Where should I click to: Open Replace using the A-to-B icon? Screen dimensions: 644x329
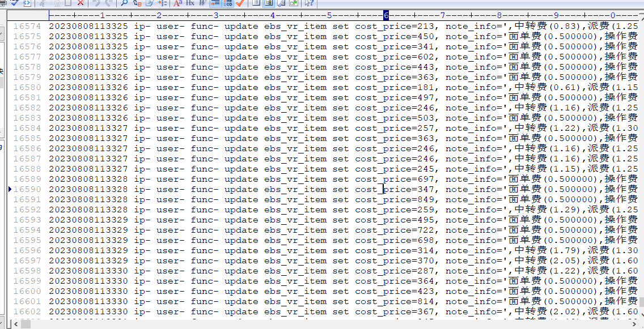(137, 3)
